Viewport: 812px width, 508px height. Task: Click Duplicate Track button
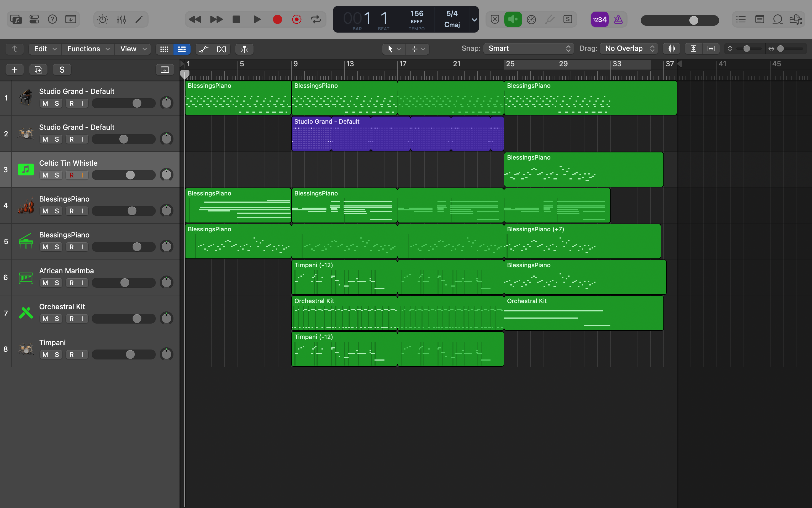[x=38, y=70]
